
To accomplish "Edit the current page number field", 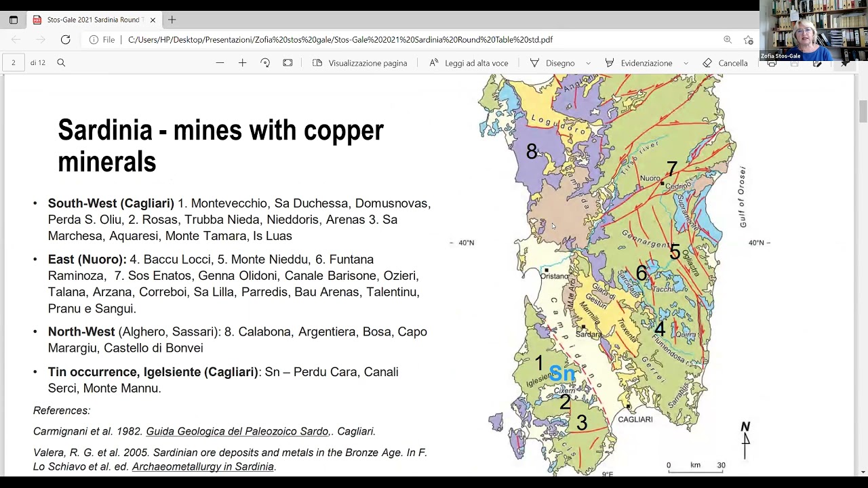I will pyautogui.click(x=13, y=62).
